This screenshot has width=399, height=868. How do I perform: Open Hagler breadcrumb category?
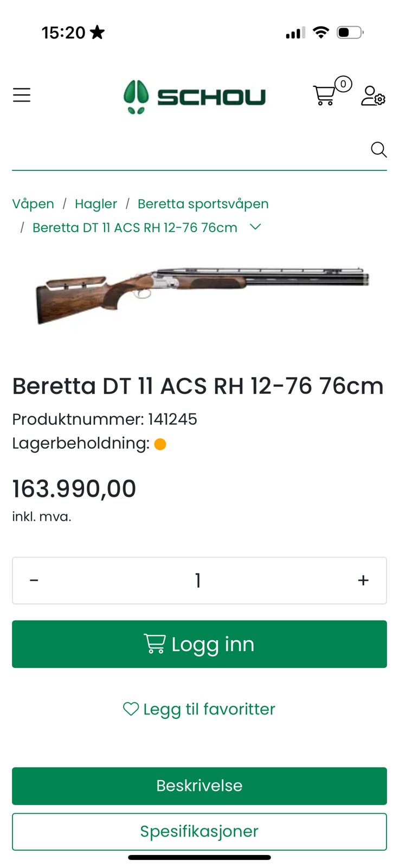click(x=96, y=204)
